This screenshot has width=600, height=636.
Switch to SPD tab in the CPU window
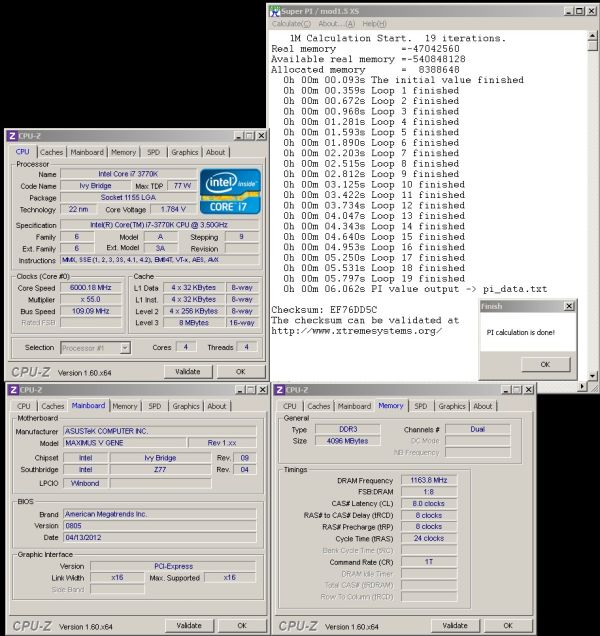tap(153, 152)
